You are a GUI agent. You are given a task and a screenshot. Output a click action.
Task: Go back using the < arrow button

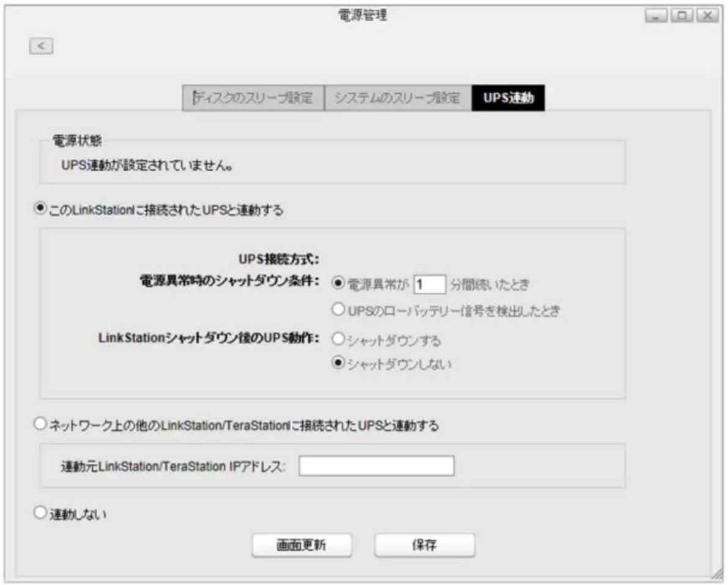tap(41, 46)
